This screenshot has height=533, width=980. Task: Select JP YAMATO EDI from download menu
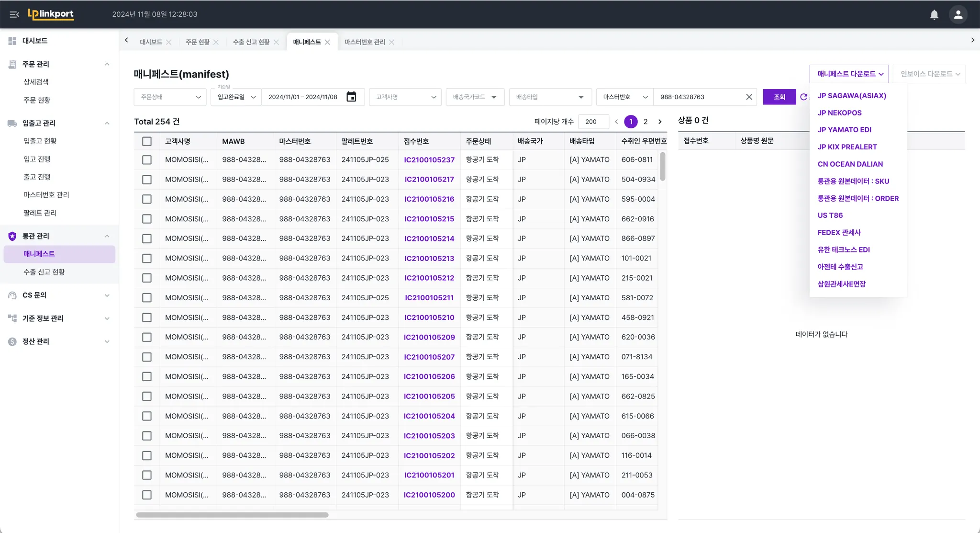pos(844,130)
